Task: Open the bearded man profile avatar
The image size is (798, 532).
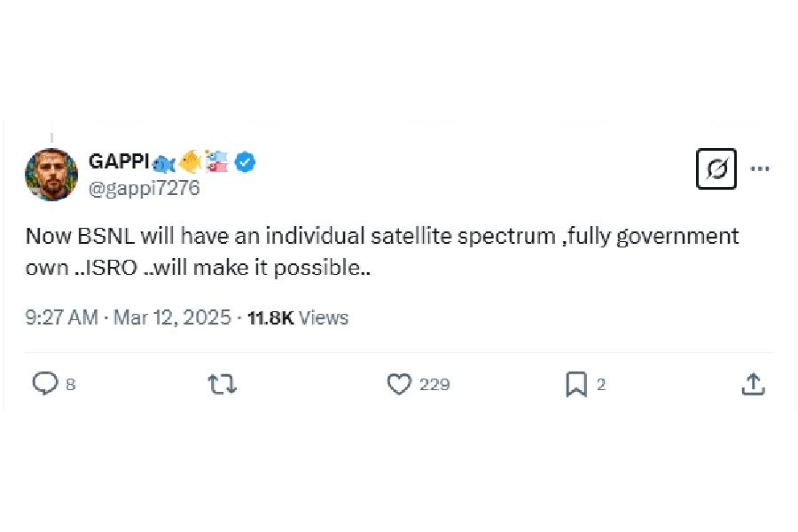Action: click(x=51, y=174)
